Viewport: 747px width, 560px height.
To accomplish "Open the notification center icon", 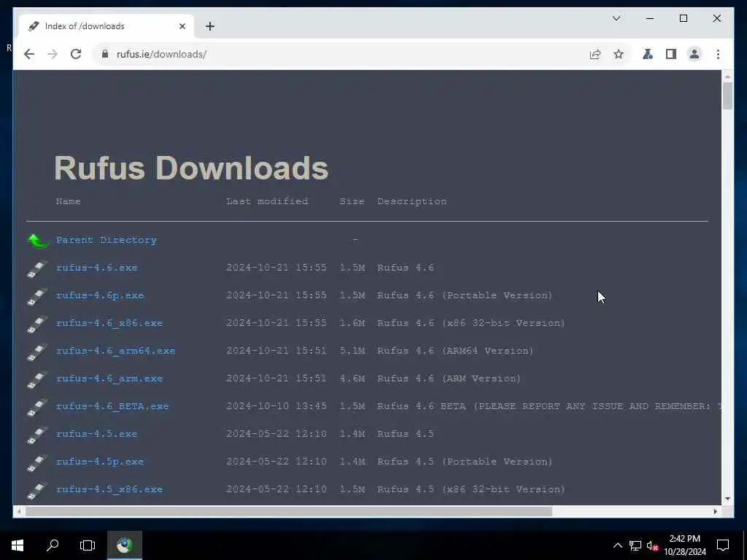I will click(723, 545).
